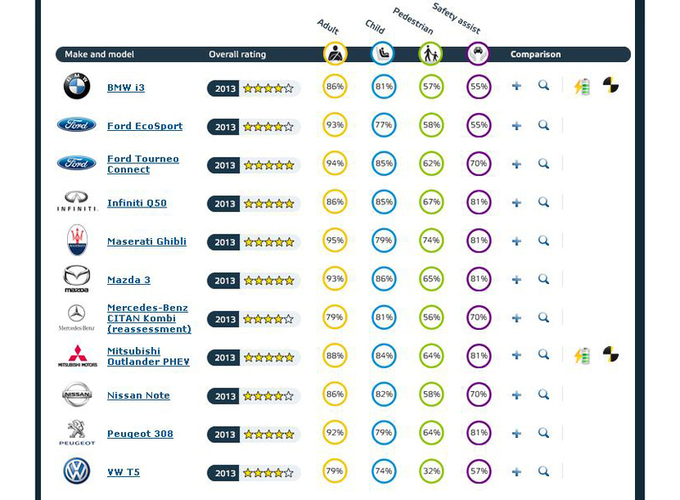Click the Safety assist category icon
The image size is (680, 500).
[478, 54]
